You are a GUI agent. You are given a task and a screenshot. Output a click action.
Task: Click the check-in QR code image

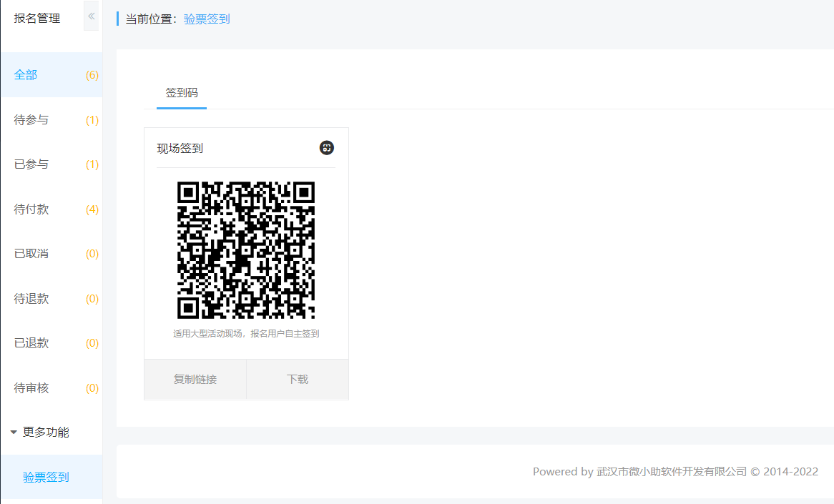[x=246, y=250]
